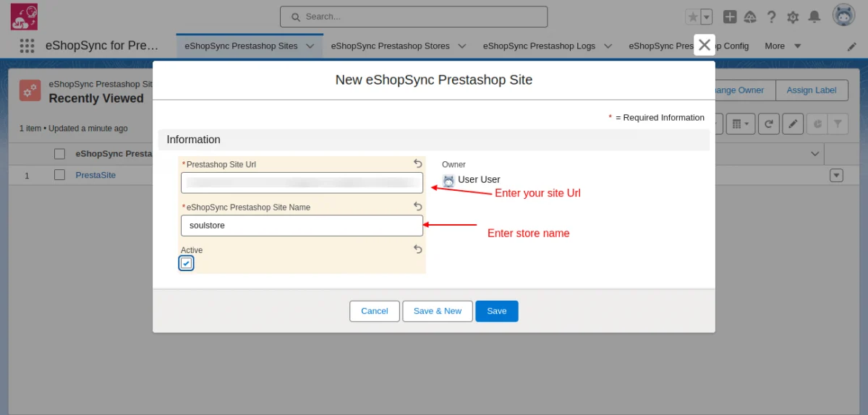Click the global Search box

414,17
